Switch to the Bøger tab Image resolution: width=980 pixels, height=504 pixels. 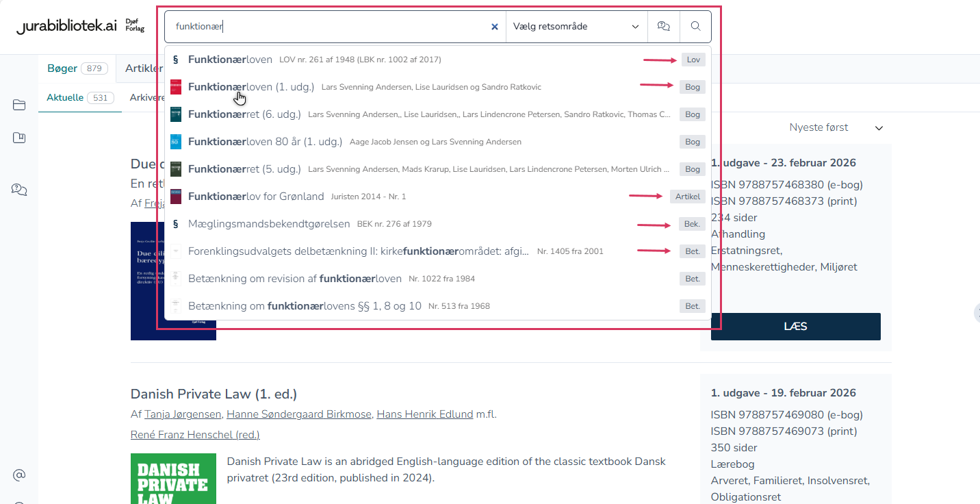coord(62,68)
